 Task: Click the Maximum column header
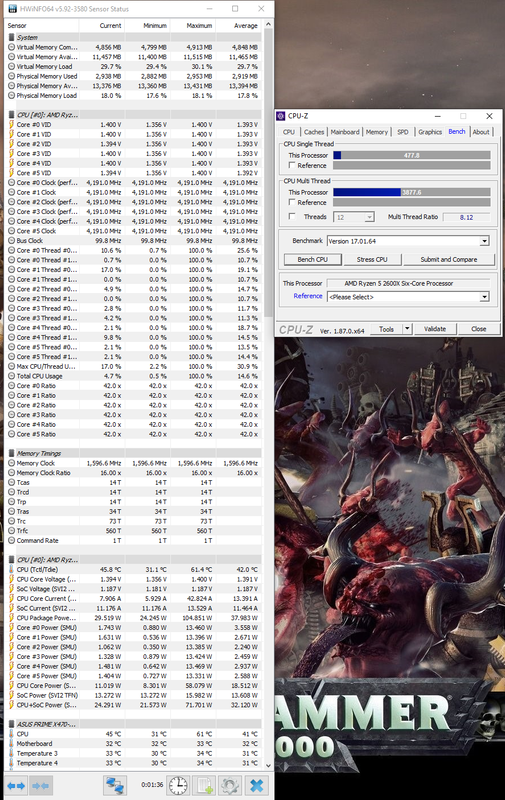193,26
